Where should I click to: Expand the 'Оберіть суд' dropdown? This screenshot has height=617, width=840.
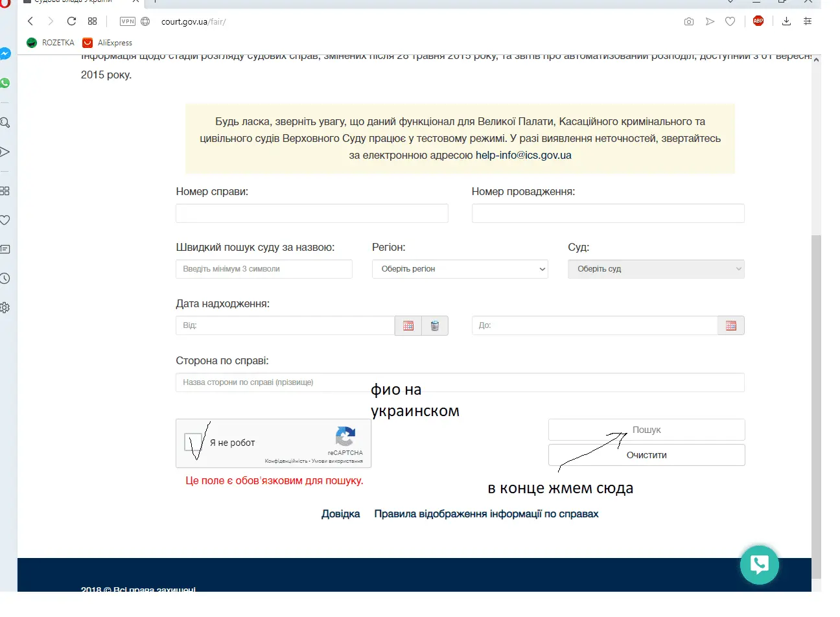coord(656,269)
